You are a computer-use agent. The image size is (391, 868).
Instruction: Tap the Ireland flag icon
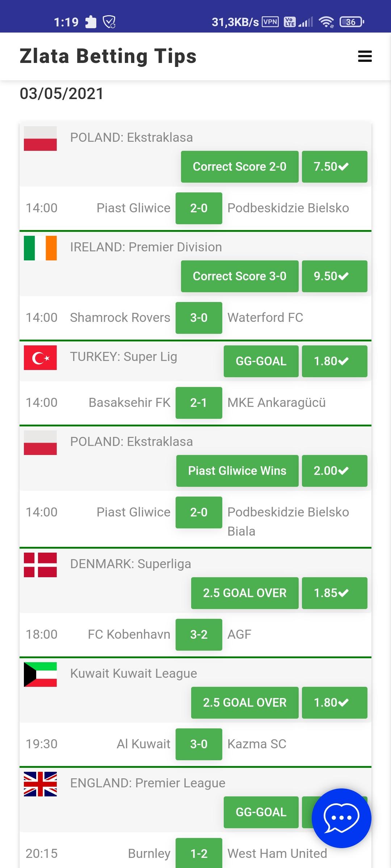[40, 248]
